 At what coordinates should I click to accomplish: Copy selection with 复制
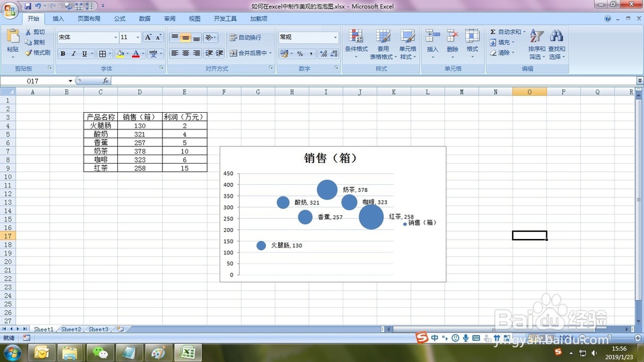click(35, 43)
